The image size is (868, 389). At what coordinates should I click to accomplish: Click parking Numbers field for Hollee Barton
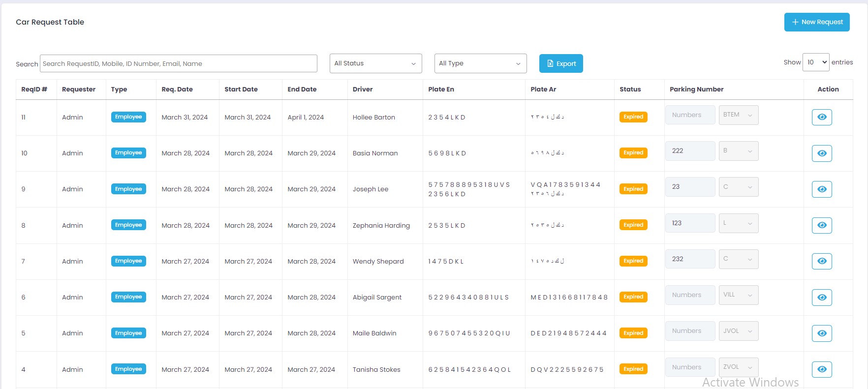pos(690,115)
